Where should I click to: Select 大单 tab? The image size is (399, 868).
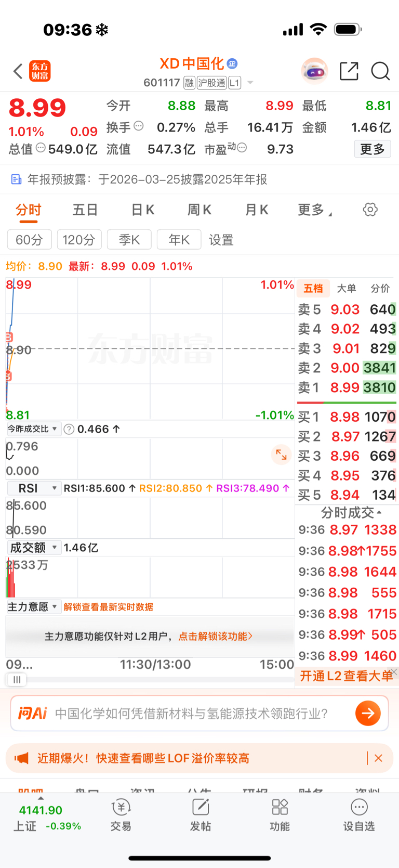point(347,289)
